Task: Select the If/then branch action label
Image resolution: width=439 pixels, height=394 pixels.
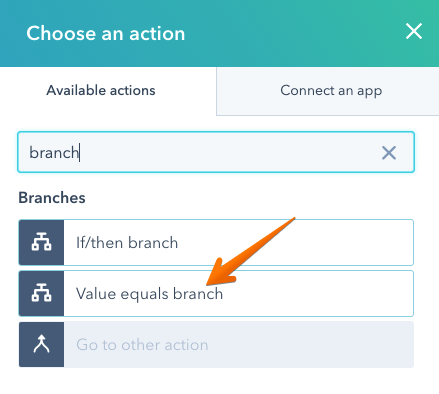Action: point(127,242)
